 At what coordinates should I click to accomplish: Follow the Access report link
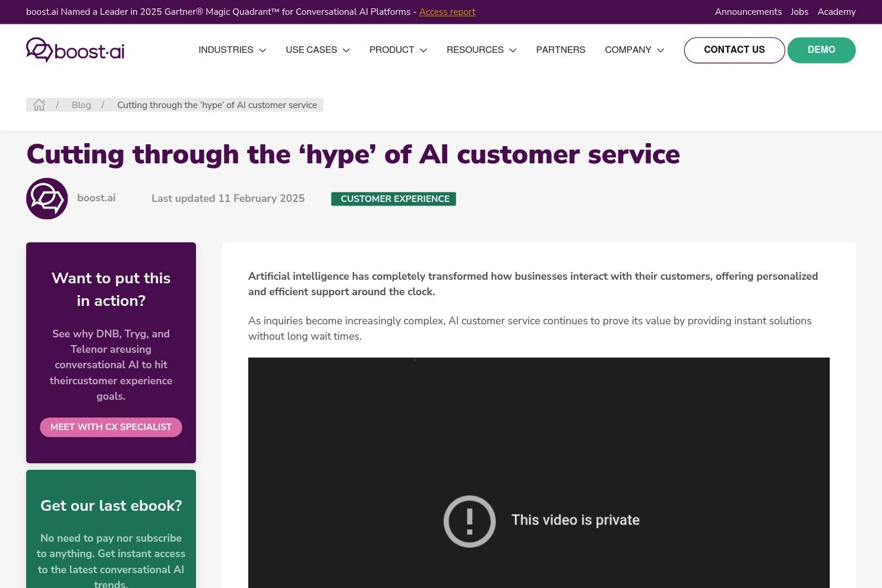tap(447, 12)
